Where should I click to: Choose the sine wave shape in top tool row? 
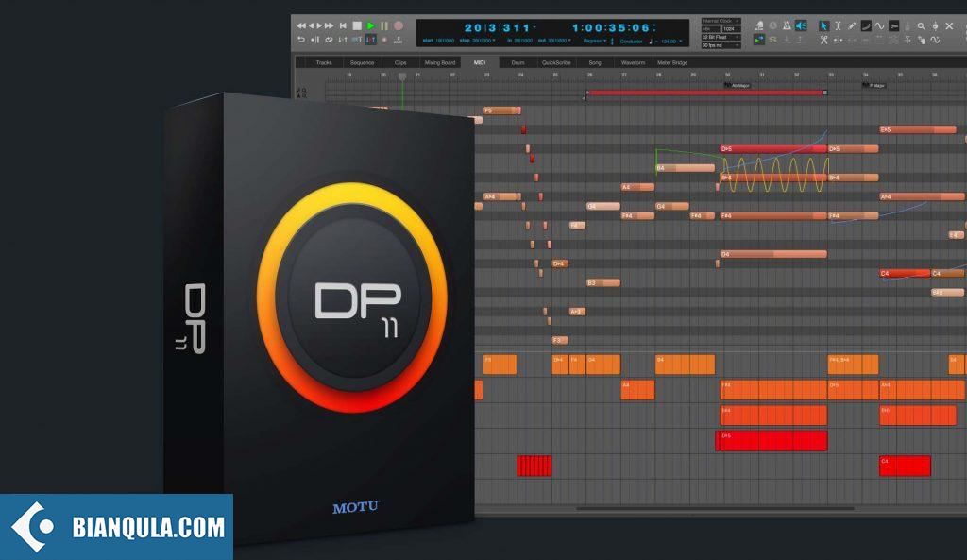click(x=879, y=25)
